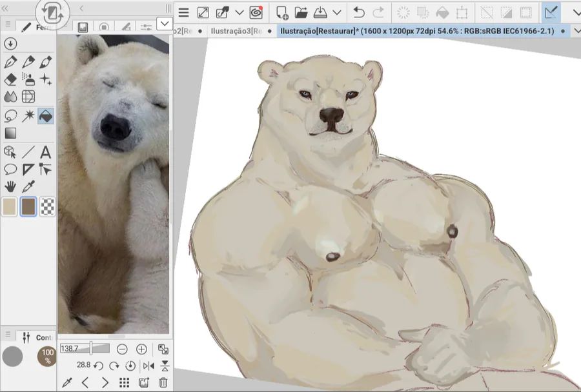581x392 pixels.
Task: Select the Eyedropper tool in the toolbox
Action: [x=28, y=187]
